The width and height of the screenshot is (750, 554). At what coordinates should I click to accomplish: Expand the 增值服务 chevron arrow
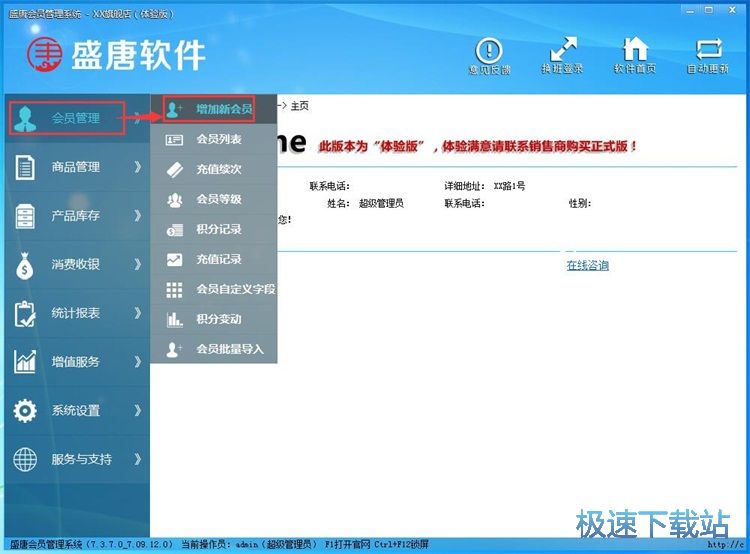pyautogui.click(x=138, y=361)
